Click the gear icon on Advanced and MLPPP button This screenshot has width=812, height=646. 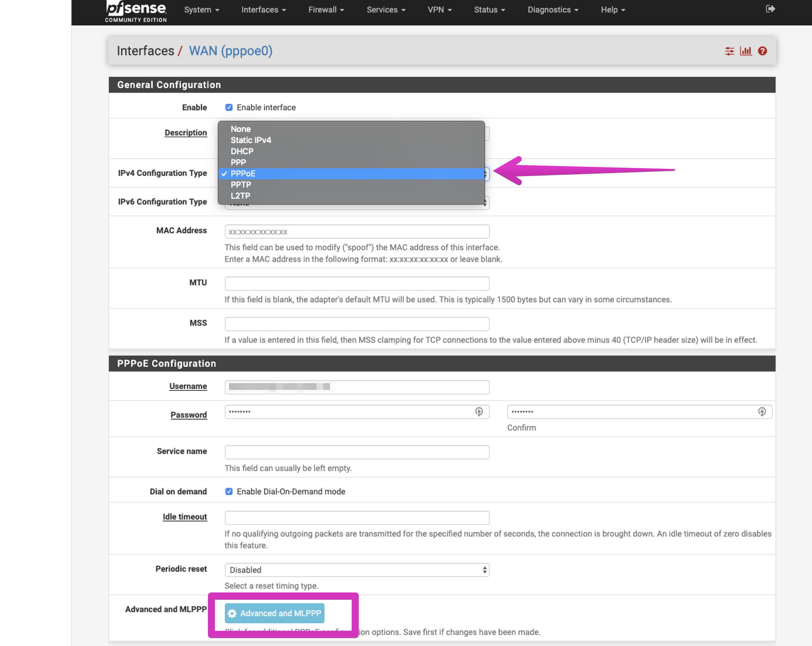(232, 614)
